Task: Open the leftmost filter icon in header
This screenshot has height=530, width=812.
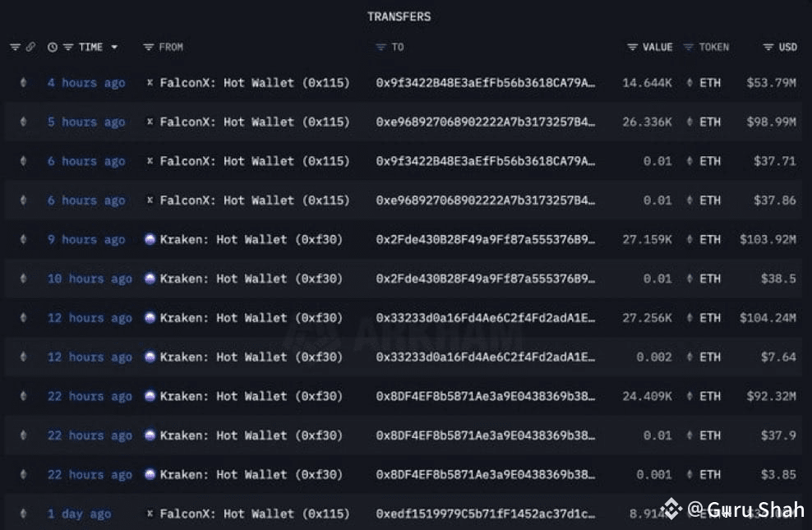Action: coord(15,47)
